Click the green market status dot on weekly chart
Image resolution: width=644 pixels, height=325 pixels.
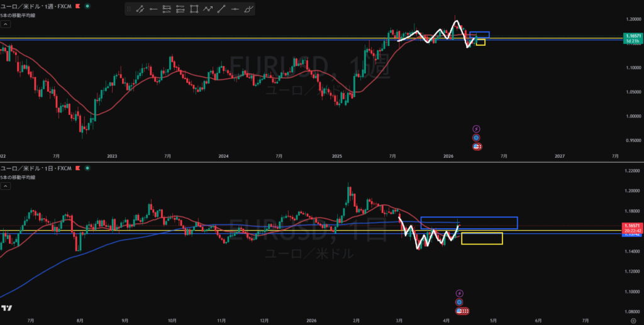tap(87, 6)
